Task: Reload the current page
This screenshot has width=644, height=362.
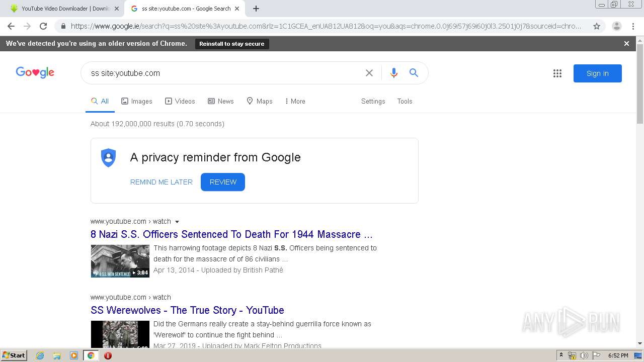Action: pos(43,26)
